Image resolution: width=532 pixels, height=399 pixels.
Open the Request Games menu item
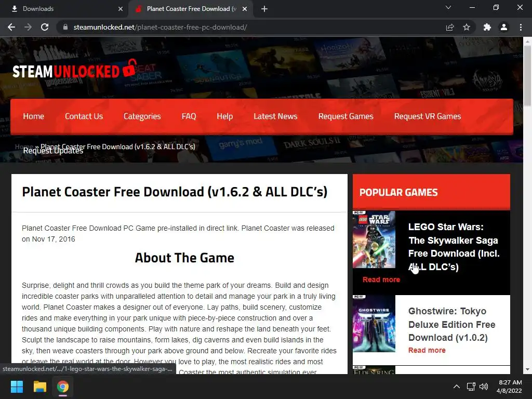click(345, 116)
